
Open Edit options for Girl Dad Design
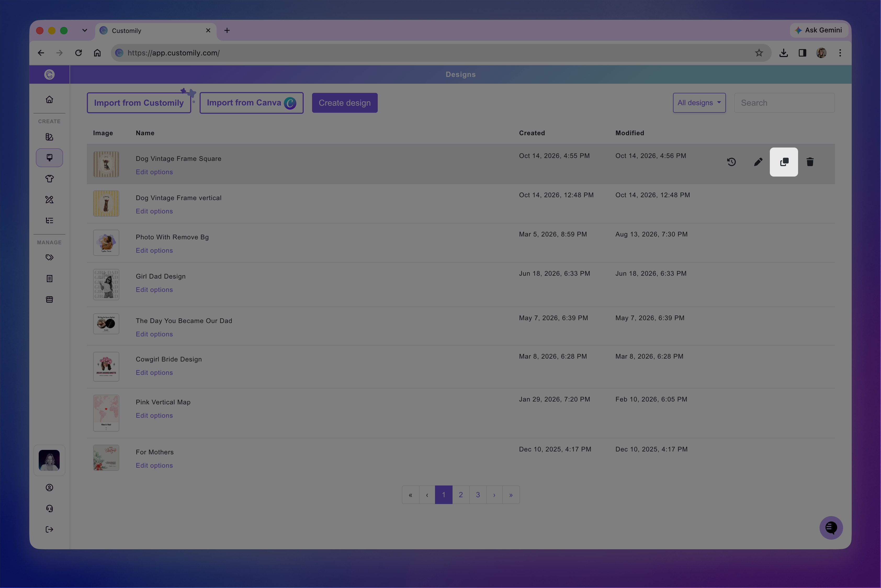point(154,290)
